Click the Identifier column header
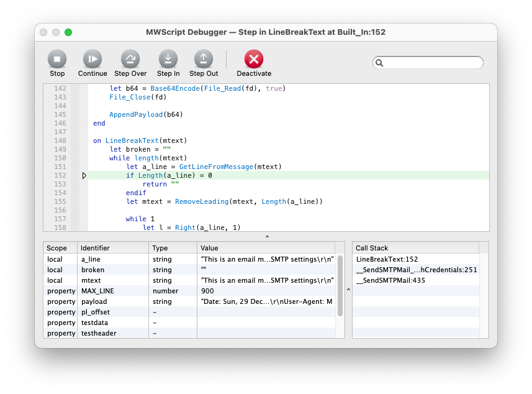This screenshot has width=532, height=394. 114,248
